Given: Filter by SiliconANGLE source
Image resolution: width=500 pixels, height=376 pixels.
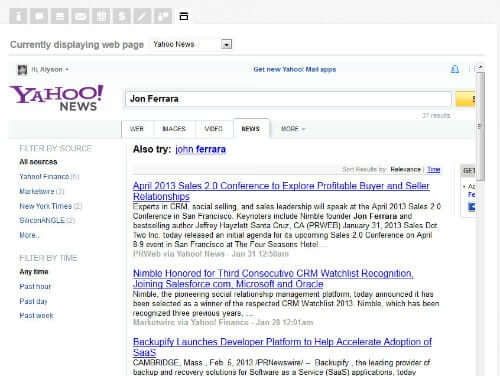Looking at the screenshot, I should click(x=42, y=220).
